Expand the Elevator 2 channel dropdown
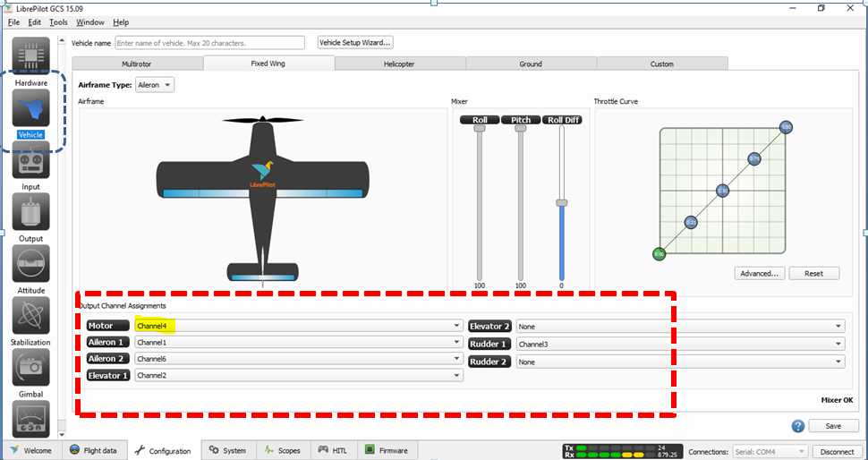The image size is (868, 460). 680,327
